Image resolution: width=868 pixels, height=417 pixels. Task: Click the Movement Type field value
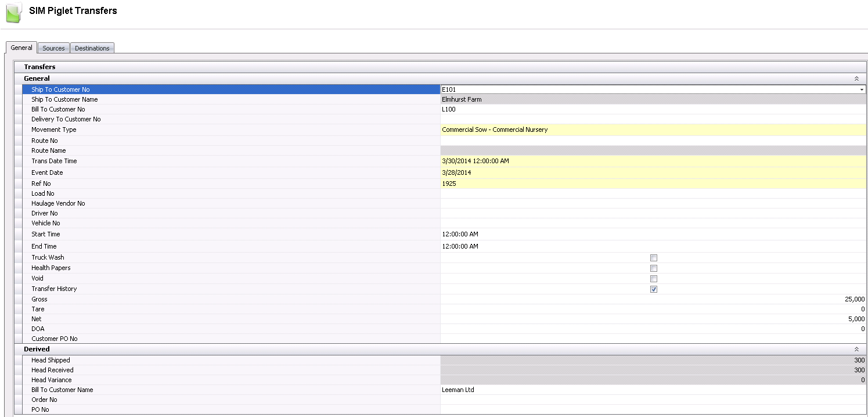point(653,130)
